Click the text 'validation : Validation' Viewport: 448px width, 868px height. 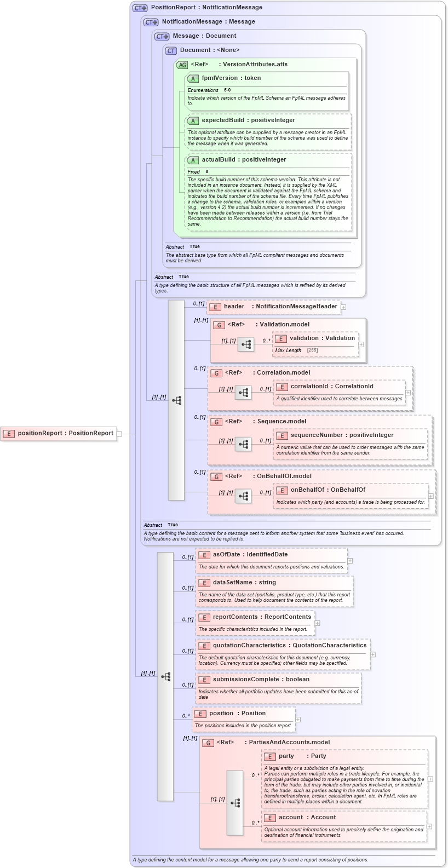point(323,338)
